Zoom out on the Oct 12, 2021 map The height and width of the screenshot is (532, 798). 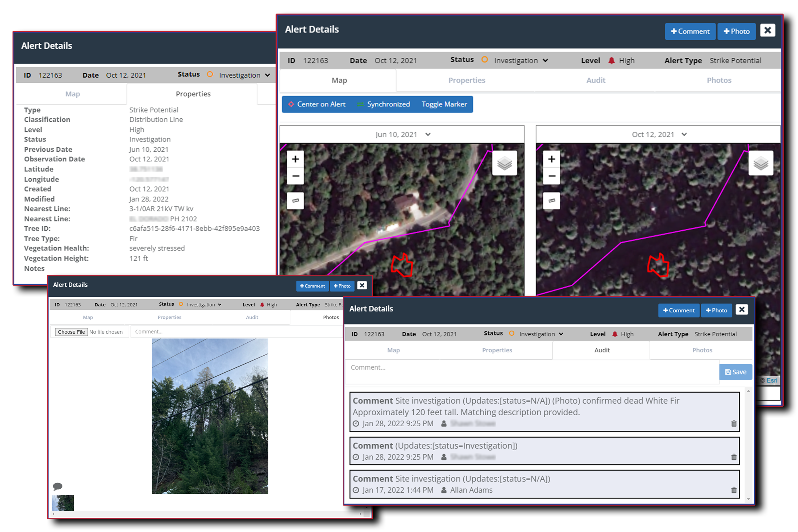tap(551, 176)
